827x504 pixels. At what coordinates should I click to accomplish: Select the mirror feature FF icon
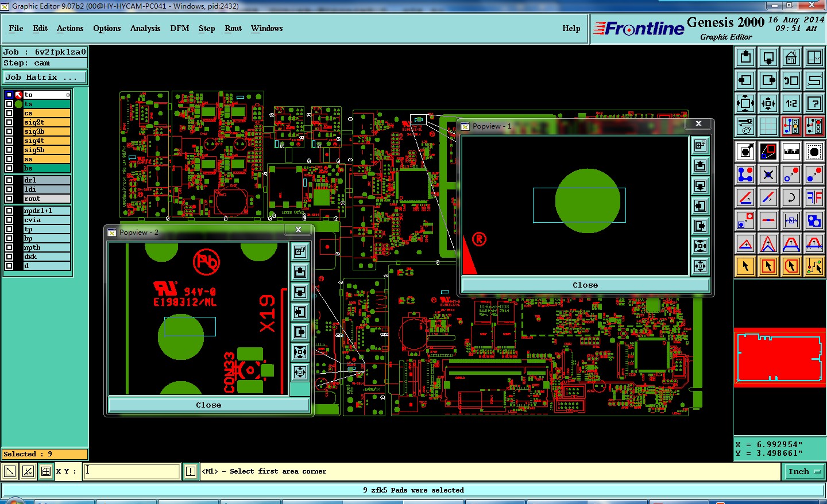tap(814, 197)
